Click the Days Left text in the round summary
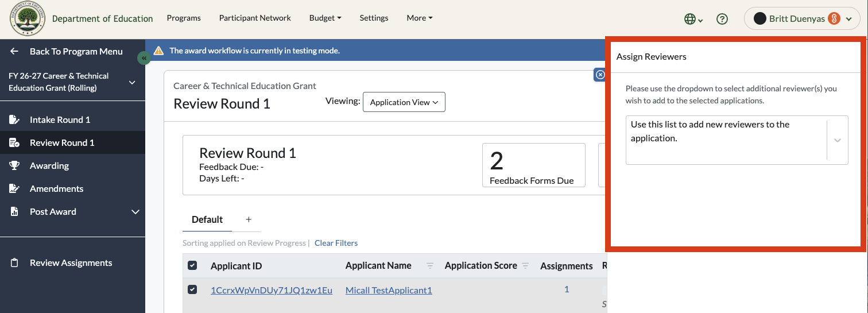 pyautogui.click(x=222, y=179)
